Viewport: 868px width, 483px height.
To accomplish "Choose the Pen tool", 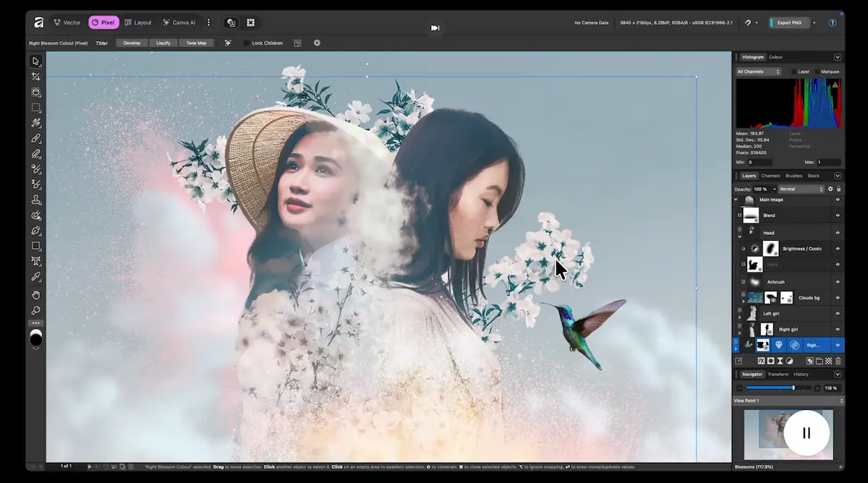I will (36, 231).
